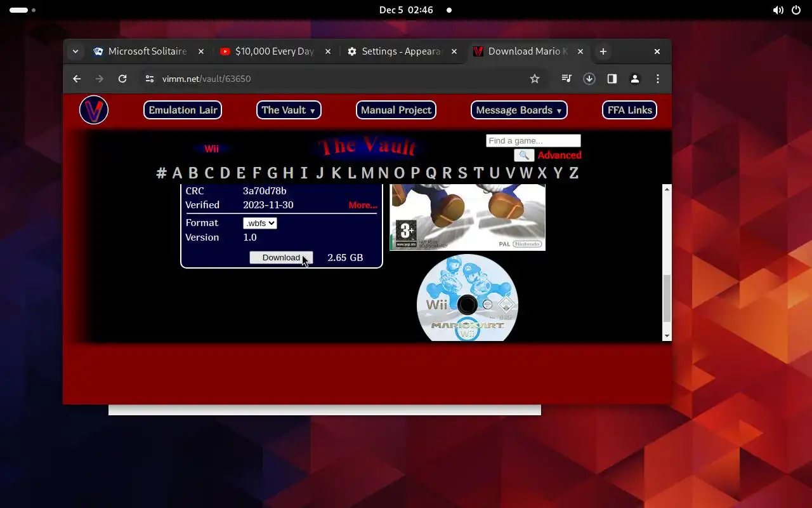Click the scrollbar up arrow
This screenshot has width=812, height=508.
pos(667,189)
